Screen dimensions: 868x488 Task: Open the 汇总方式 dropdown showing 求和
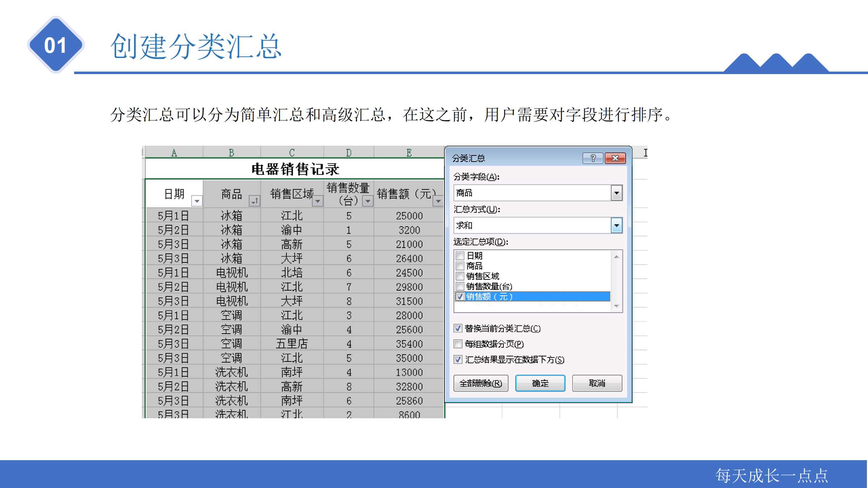pyautogui.click(x=617, y=225)
